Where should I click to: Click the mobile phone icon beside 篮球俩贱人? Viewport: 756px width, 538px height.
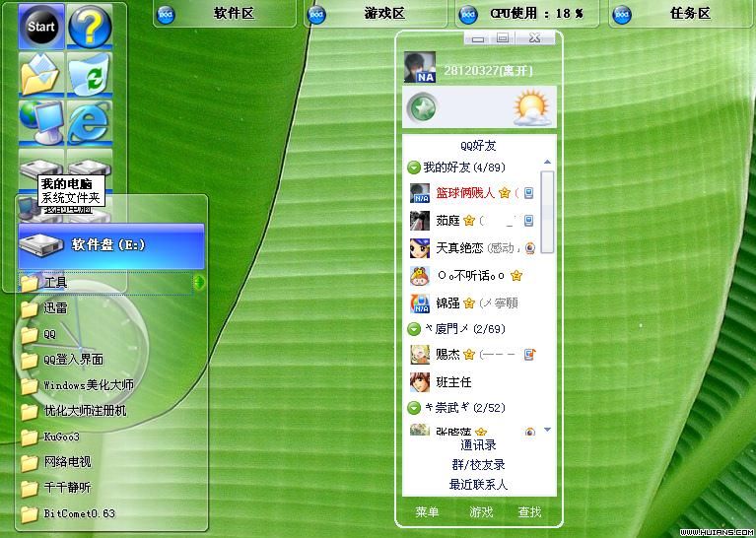pyautogui.click(x=529, y=193)
